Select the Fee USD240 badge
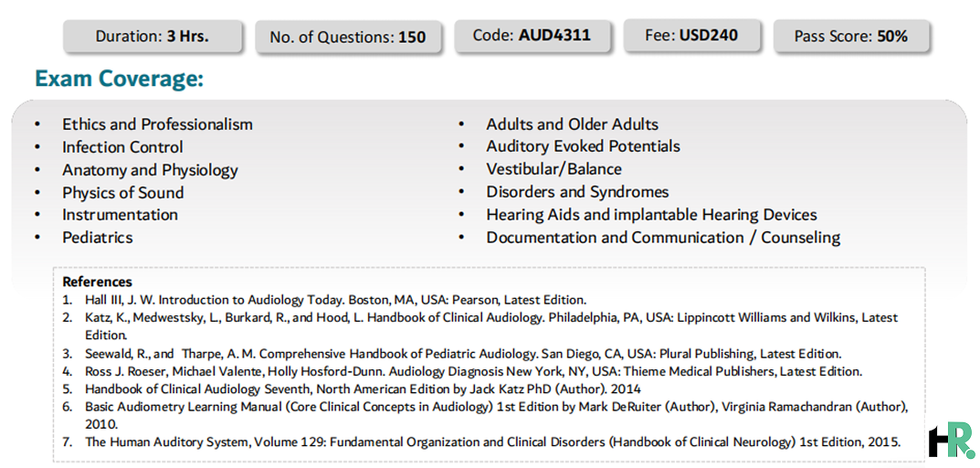The height and width of the screenshot is (468, 980). coord(692,35)
